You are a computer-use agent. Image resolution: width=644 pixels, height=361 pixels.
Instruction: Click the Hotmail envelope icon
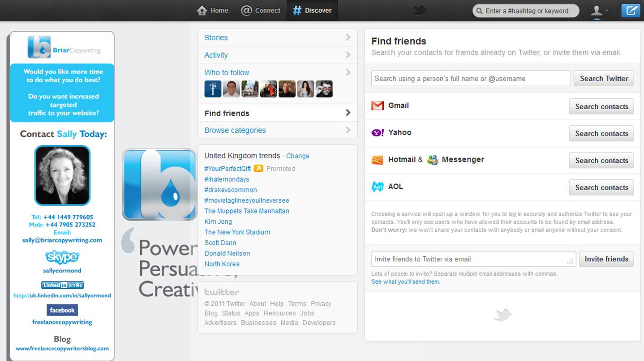click(378, 160)
